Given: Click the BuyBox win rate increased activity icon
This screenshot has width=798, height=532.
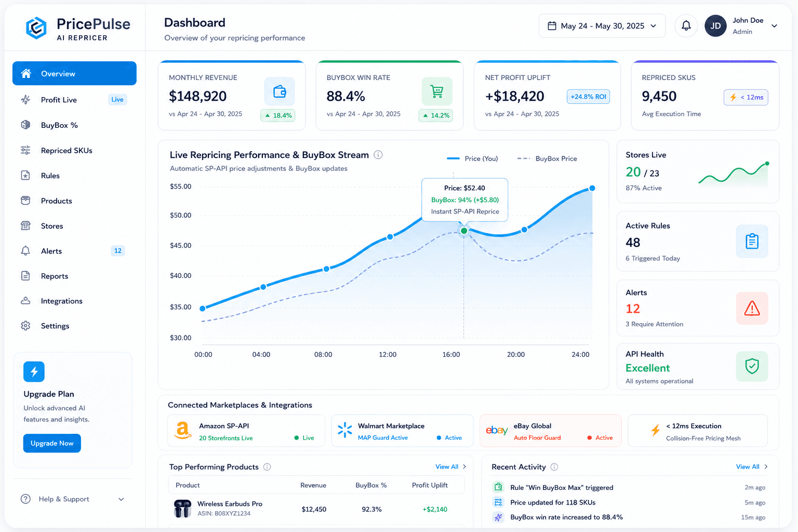Looking at the screenshot, I should (x=498, y=517).
